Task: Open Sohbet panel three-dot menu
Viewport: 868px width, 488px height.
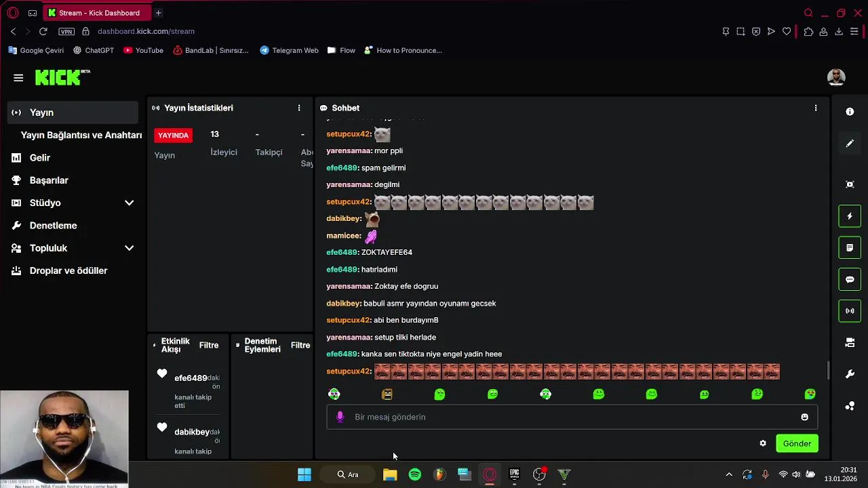Action: pos(816,108)
